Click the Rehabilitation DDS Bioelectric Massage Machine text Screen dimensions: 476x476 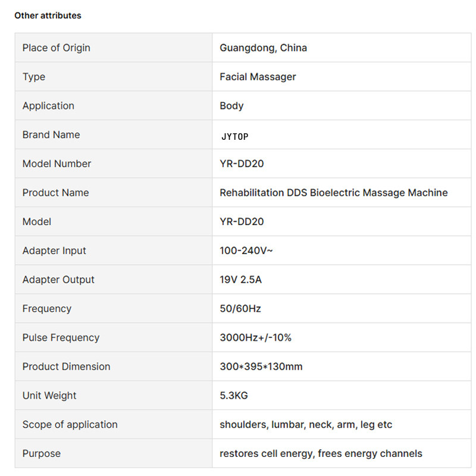[x=334, y=193]
